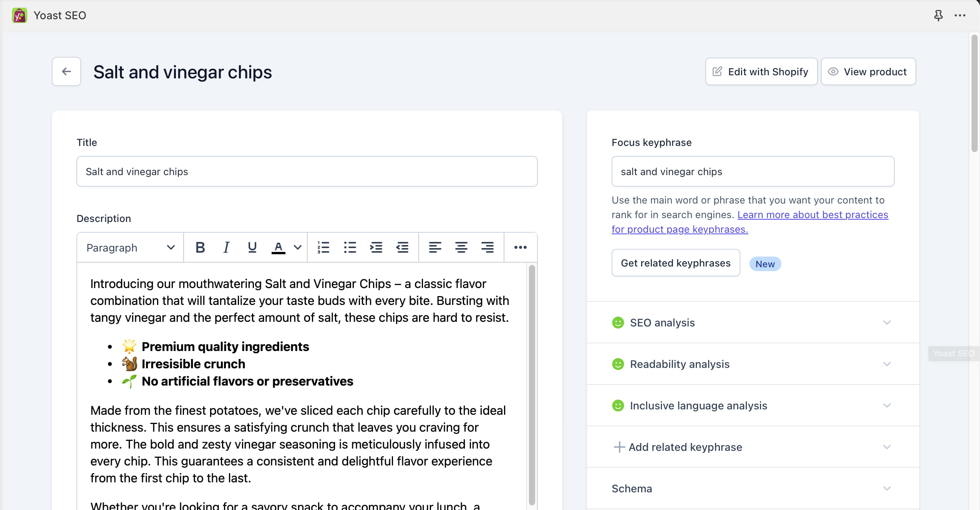Click the New badge
The width and height of the screenshot is (980, 510).
pyautogui.click(x=765, y=264)
